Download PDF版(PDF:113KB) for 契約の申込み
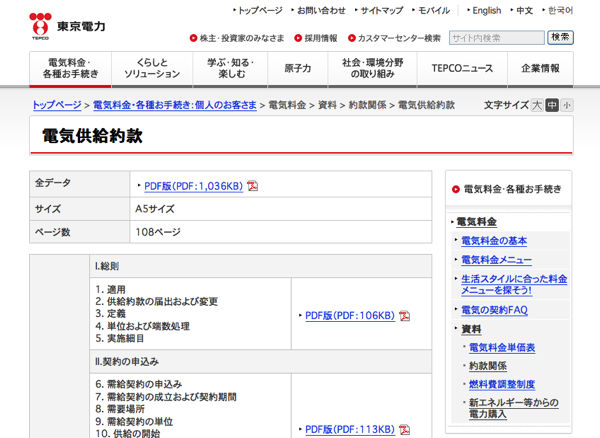 pyautogui.click(x=350, y=430)
